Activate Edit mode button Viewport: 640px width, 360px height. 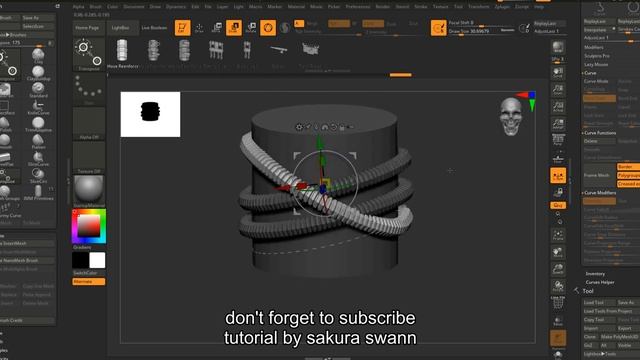click(x=182, y=28)
